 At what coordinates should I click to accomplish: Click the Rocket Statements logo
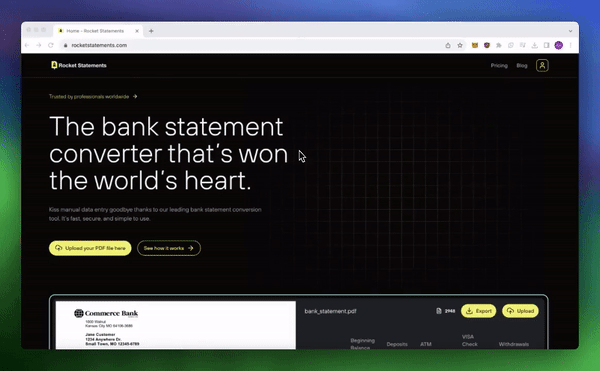coord(79,65)
